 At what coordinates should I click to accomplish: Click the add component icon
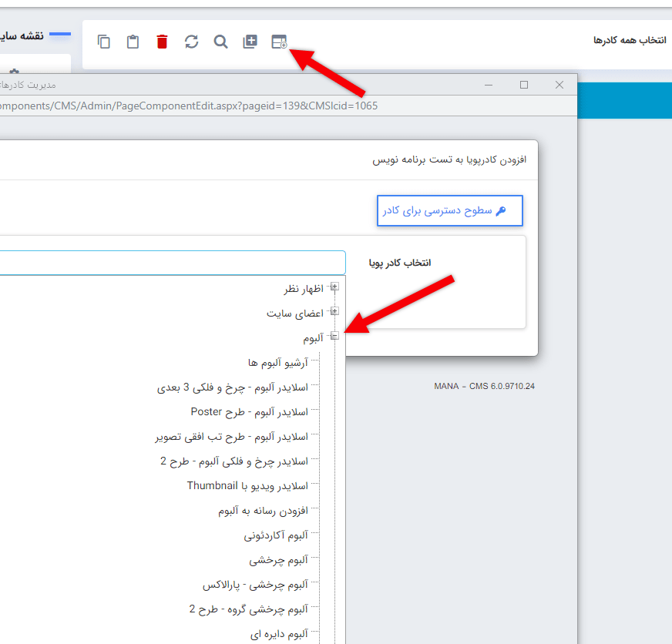click(x=250, y=42)
